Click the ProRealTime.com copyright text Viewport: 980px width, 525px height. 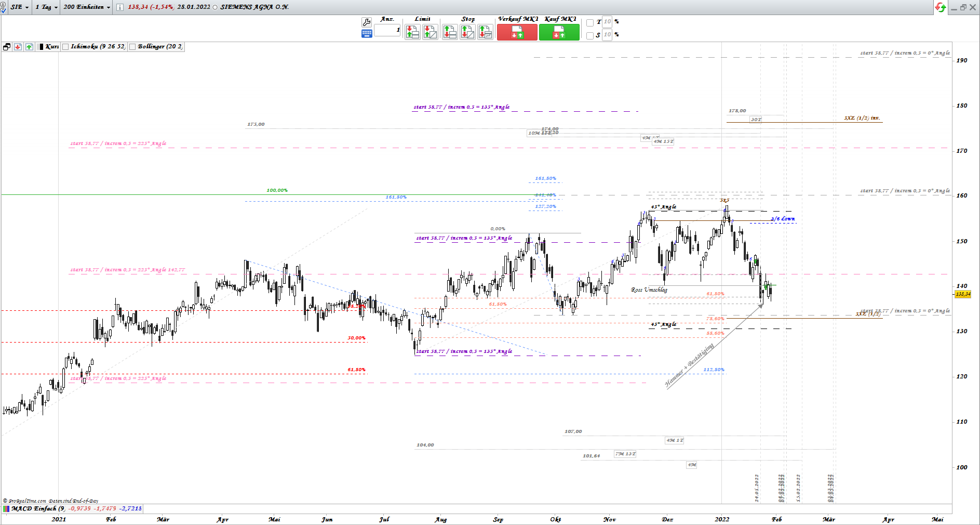[x=50, y=501]
